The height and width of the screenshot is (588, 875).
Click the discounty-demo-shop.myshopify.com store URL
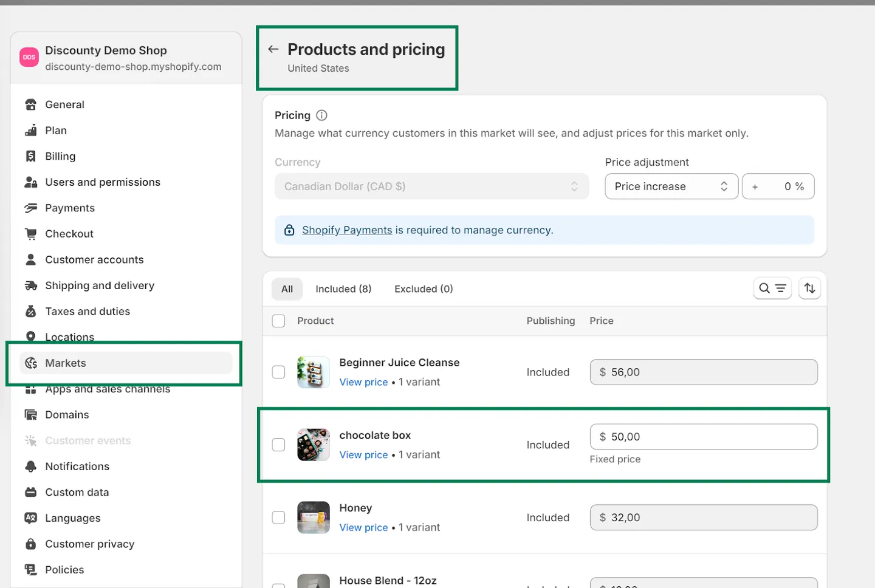tap(133, 67)
